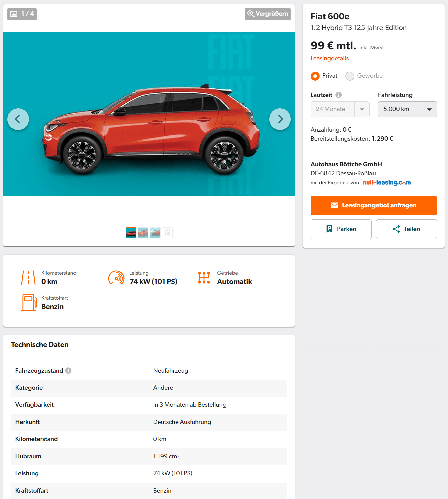448x499 pixels.
Task: Select the second car thumbnail
Action: pyautogui.click(x=143, y=232)
